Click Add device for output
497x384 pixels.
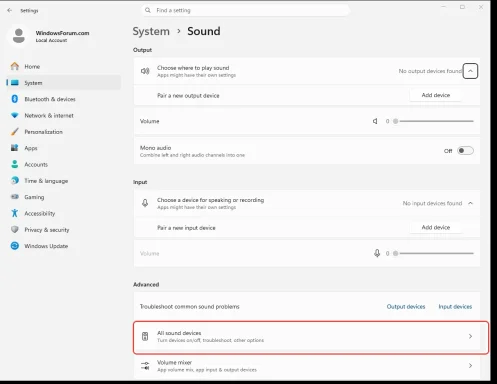[x=436, y=95]
